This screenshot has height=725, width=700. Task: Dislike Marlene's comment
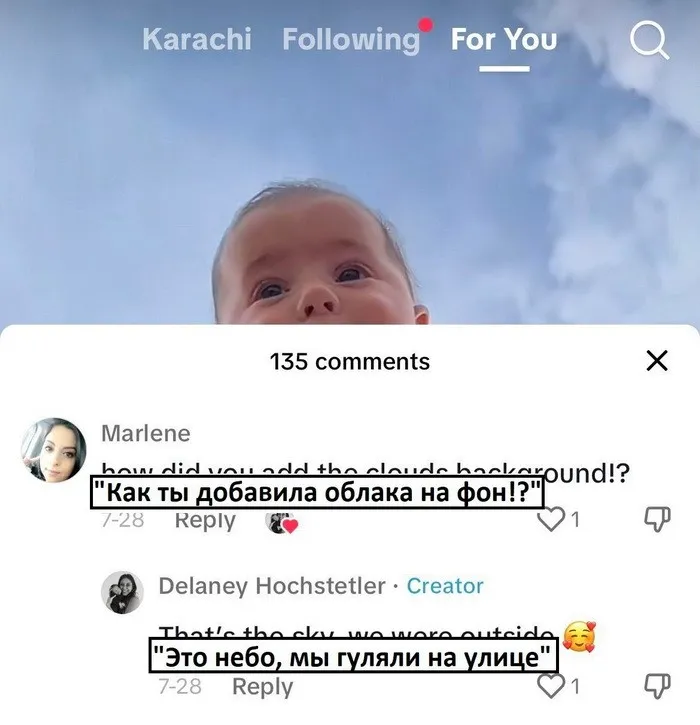tap(655, 519)
